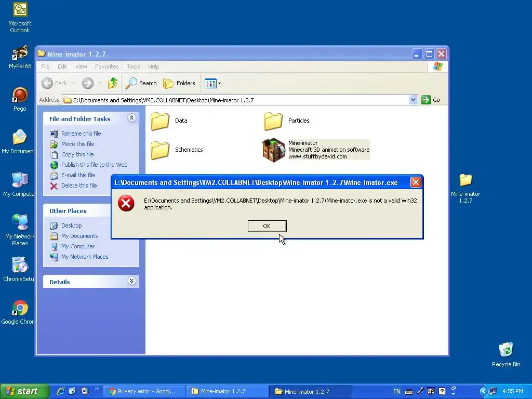Click the on-screen keyboard language bar icon
This screenshot has width=532, height=399.
pos(409,392)
